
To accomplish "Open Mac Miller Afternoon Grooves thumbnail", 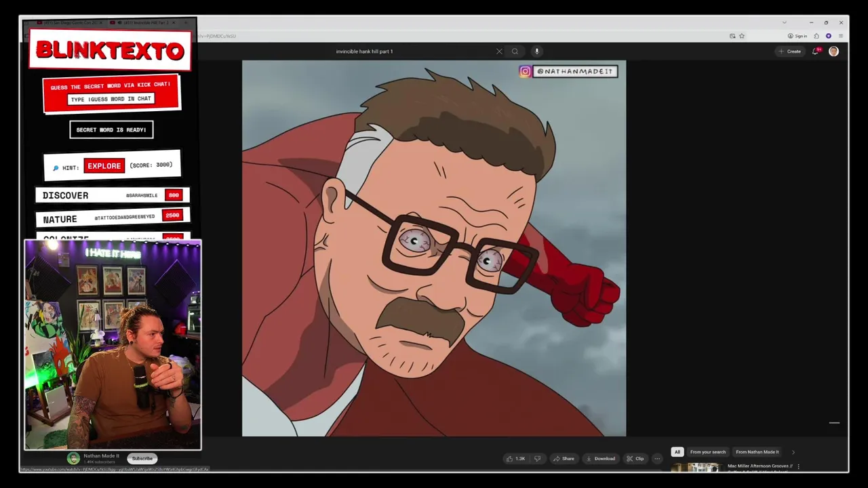I will pyautogui.click(x=696, y=467).
